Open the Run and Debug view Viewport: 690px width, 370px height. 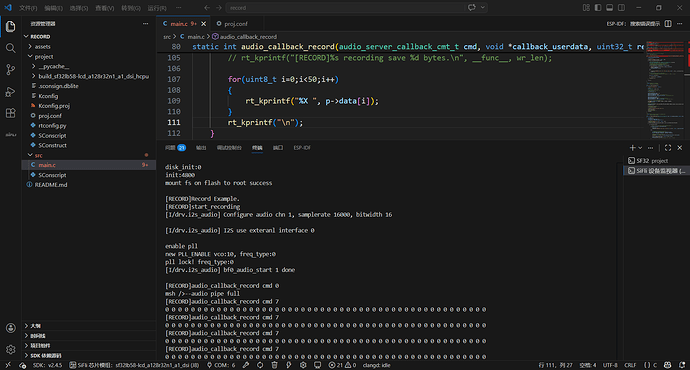(x=11, y=92)
